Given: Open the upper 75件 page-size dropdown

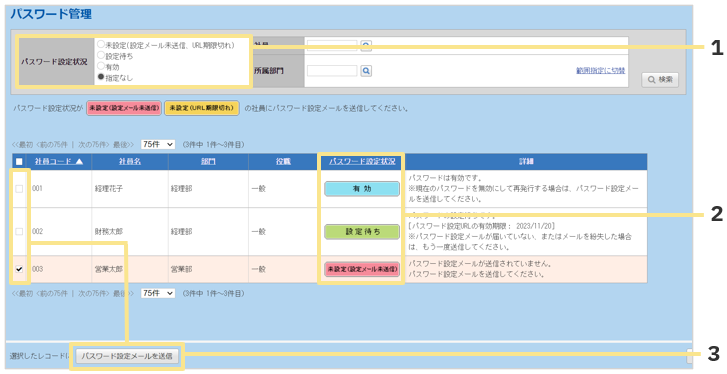Looking at the screenshot, I should pyautogui.click(x=158, y=145).
